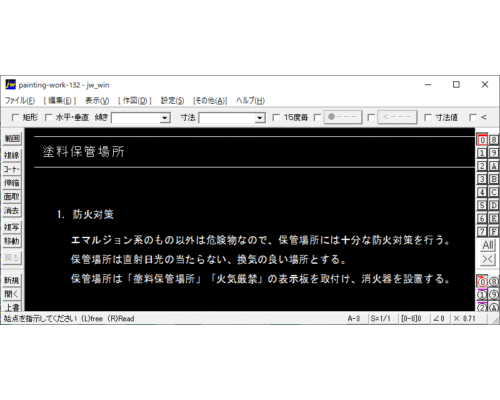Click the jw_win title bar application icon
The height and width of the screenshot is (400, 500).
coord(10,85)
